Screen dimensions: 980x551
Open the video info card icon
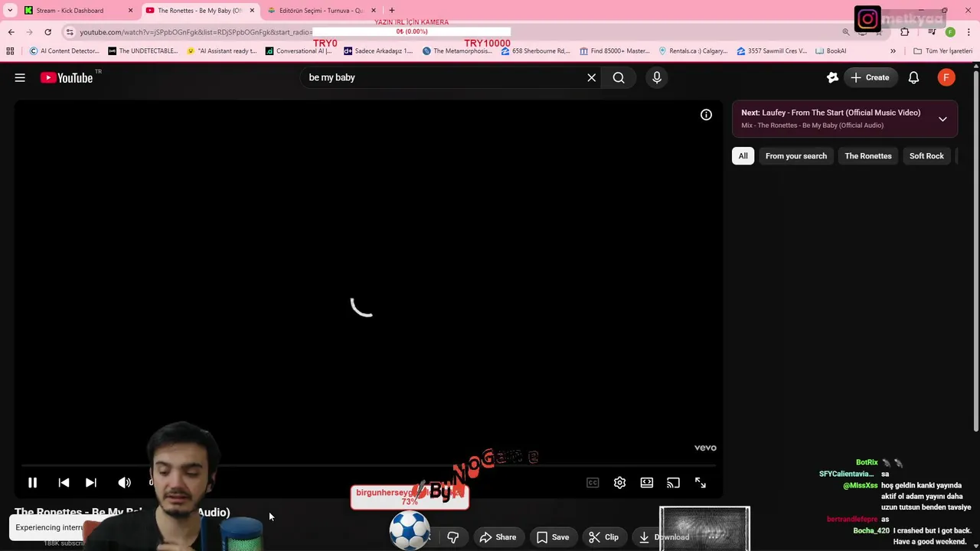(x=706, y=115)
